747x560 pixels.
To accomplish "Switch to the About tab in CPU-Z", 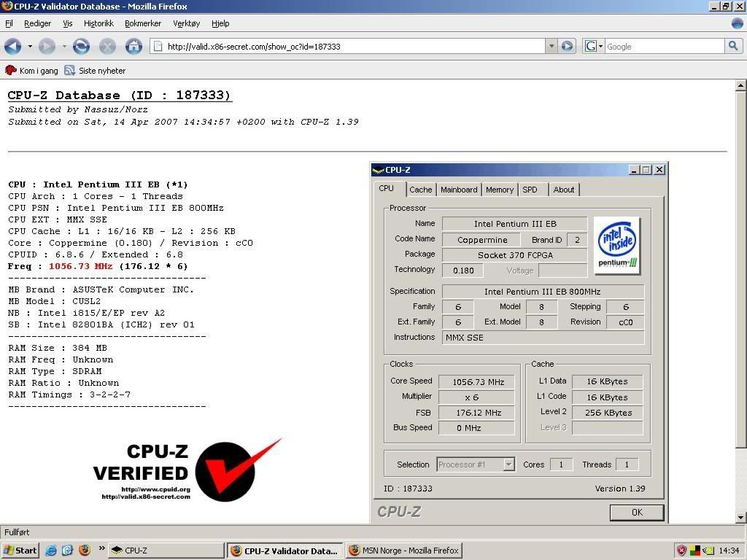I will click(564, 190).
